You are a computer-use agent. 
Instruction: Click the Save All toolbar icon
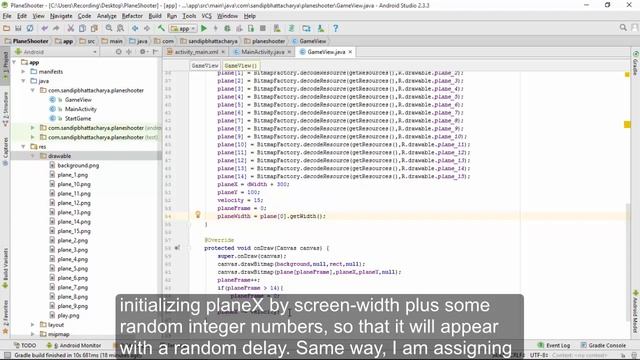point(18,28)
